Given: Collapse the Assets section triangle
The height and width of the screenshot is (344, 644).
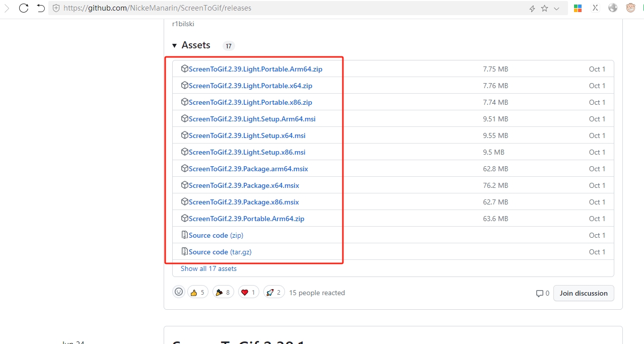Looking at the screenshot, I should [x=174, y=45].
